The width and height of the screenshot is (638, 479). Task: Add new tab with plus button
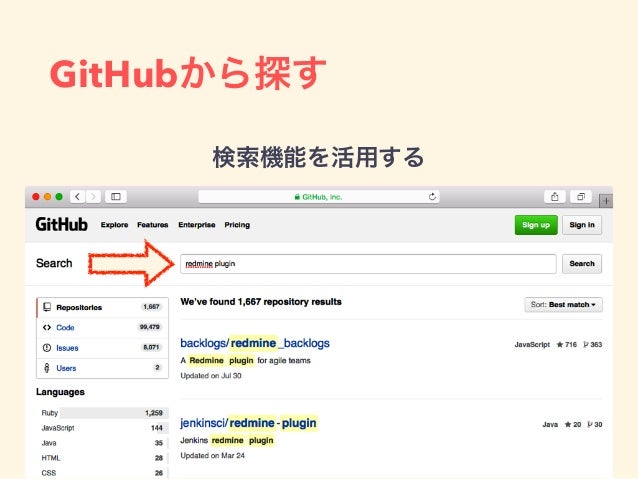(606, 201)
